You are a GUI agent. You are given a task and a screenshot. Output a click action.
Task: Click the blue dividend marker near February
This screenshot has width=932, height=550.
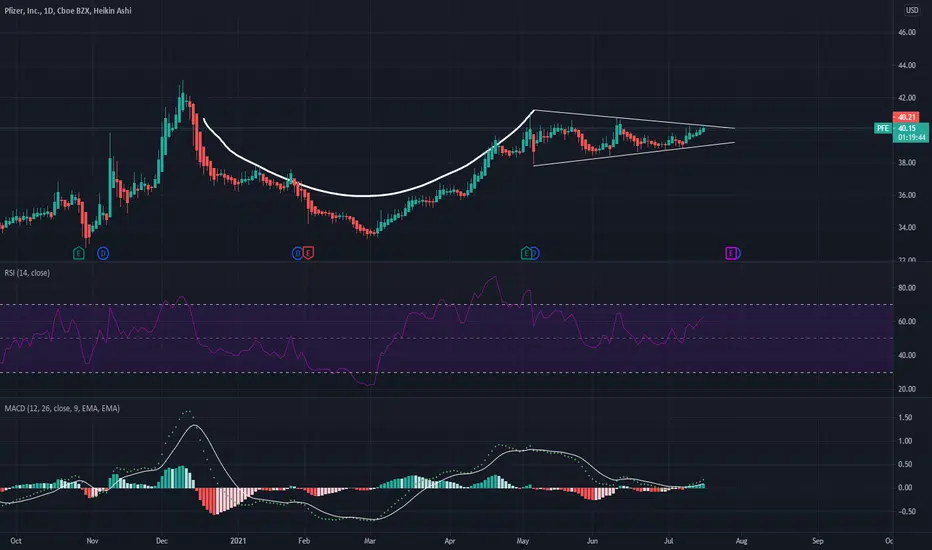coord(297,253)
